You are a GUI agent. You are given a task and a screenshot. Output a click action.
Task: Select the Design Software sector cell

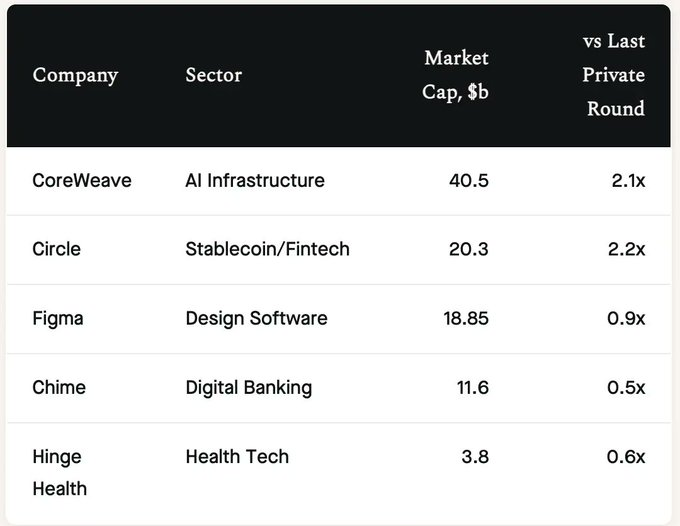tap(256, 319)
